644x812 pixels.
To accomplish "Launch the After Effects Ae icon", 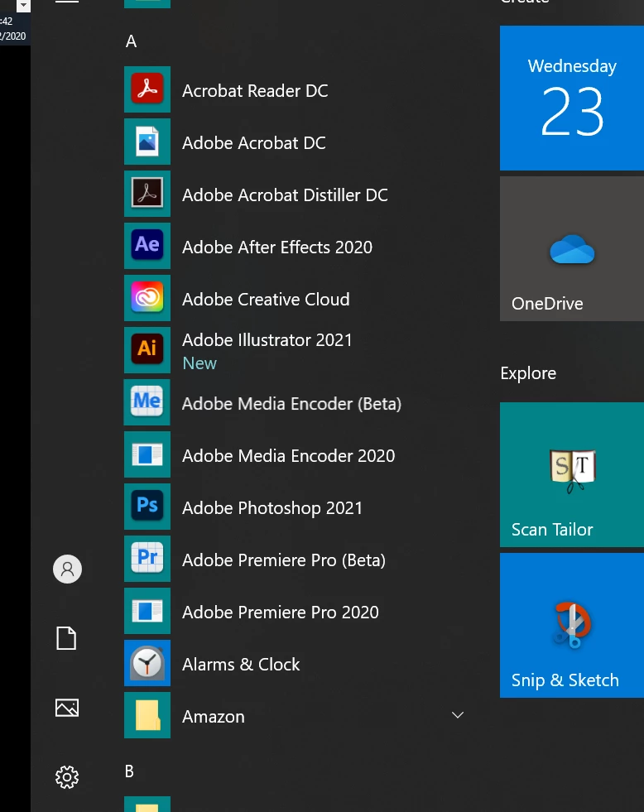I will point(147,246).
